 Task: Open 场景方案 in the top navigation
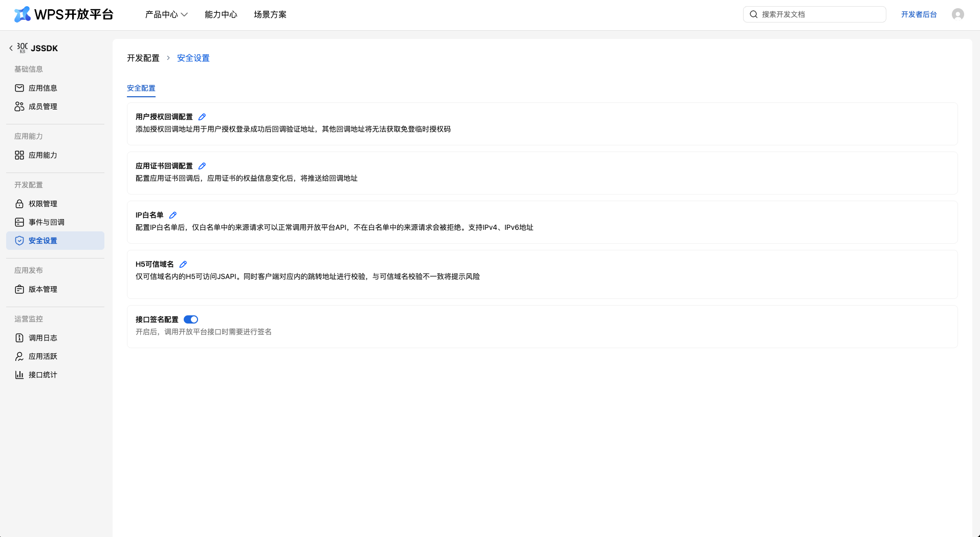pyautogui.click(x=270, y=14)
